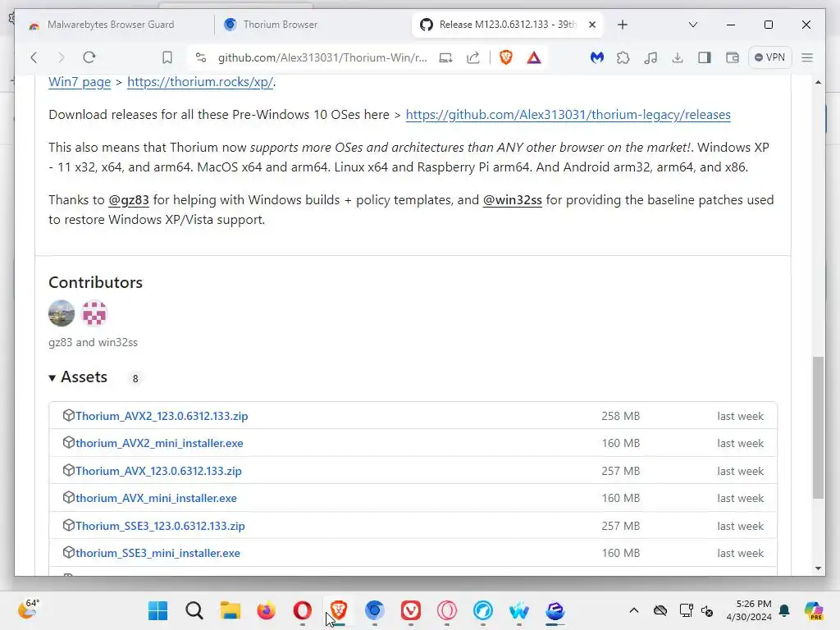Open a new tab
Image resolution: width=840 pixels, height=630 pixels.
[x=622, y=25]
